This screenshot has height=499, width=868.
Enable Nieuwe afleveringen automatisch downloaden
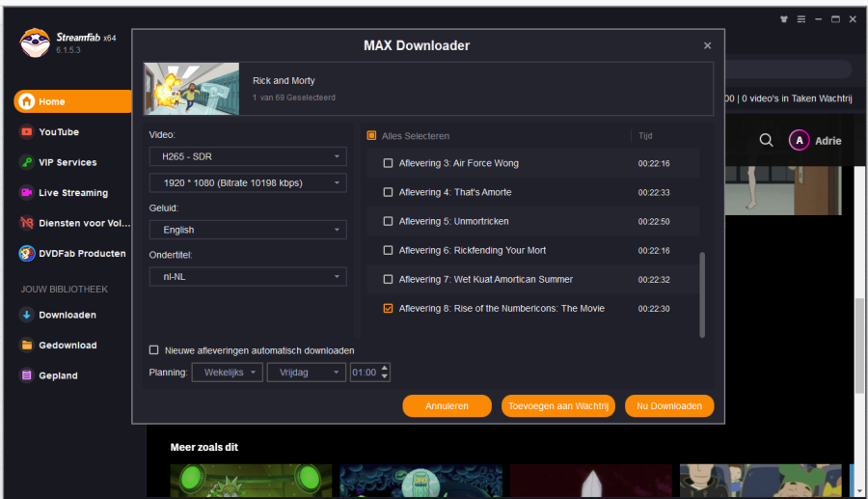(x=154, y=350)
